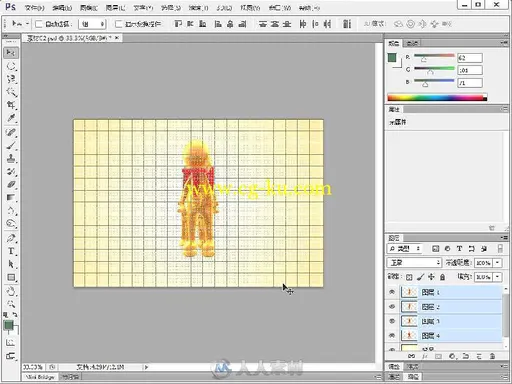
Task: Click the Delete Layer trash icon
Action: tap(492, 356)
